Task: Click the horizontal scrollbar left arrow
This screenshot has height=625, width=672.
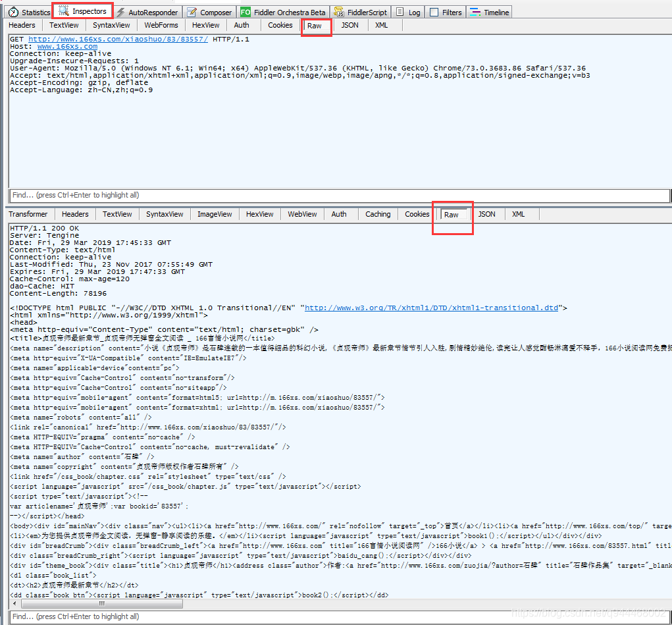Action: point(15,603)
